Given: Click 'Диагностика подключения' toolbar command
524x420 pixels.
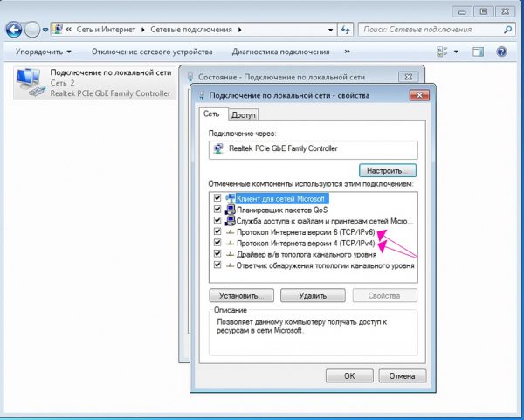Looking at the screenshot, I should point(280,52).
